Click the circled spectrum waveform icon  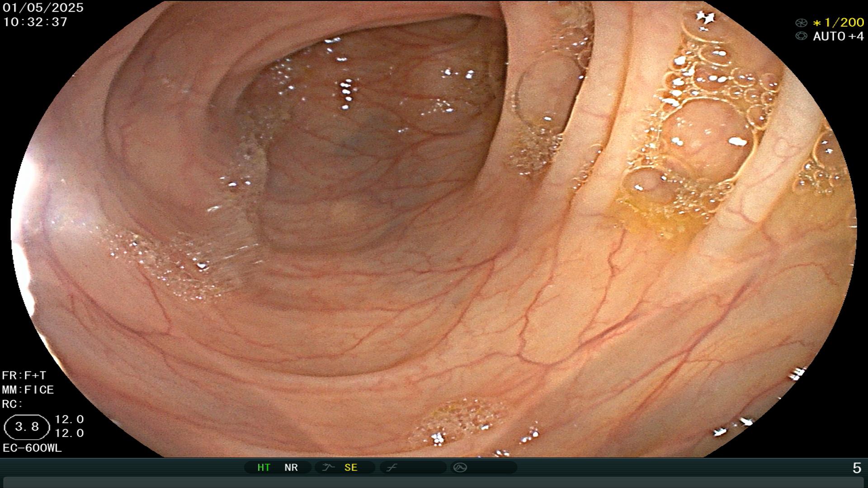pos(460,468)
